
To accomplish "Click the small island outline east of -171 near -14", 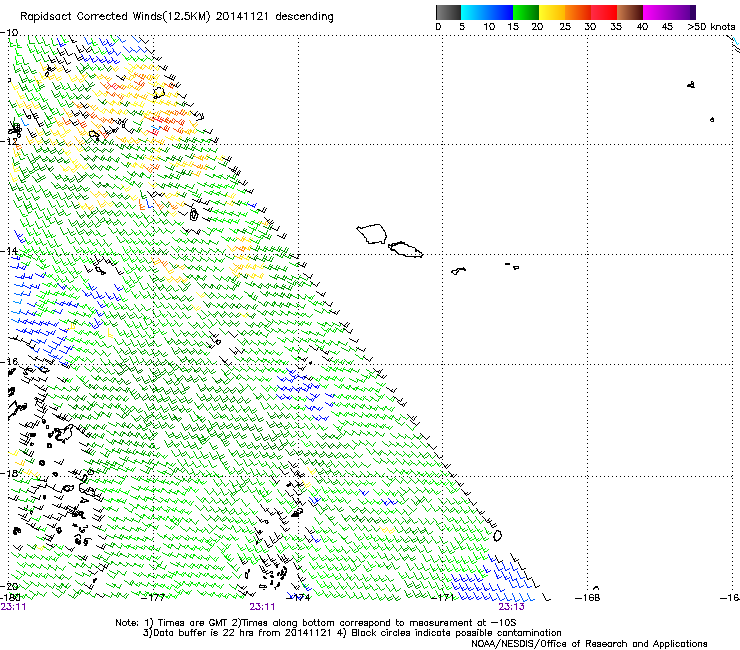I will coord(458,271).
